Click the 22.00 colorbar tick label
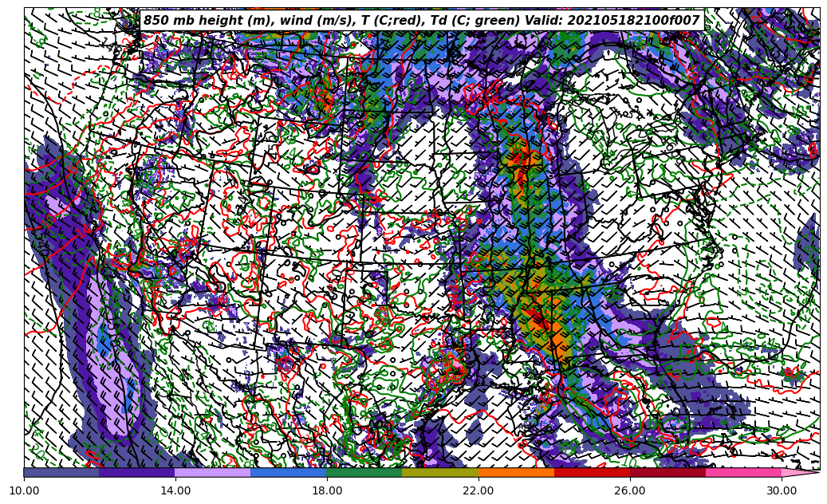The image size is (827, 504). (478, 491)
